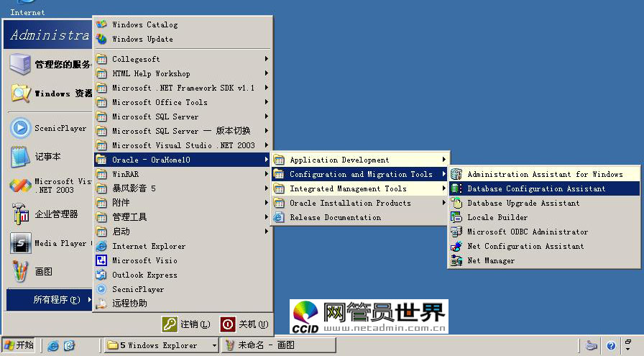This screenshot has height=356, width=644.
Task: Open 企业管理器 enterprise manager icon
Action: pyautogui.click(x=20, y=214)
